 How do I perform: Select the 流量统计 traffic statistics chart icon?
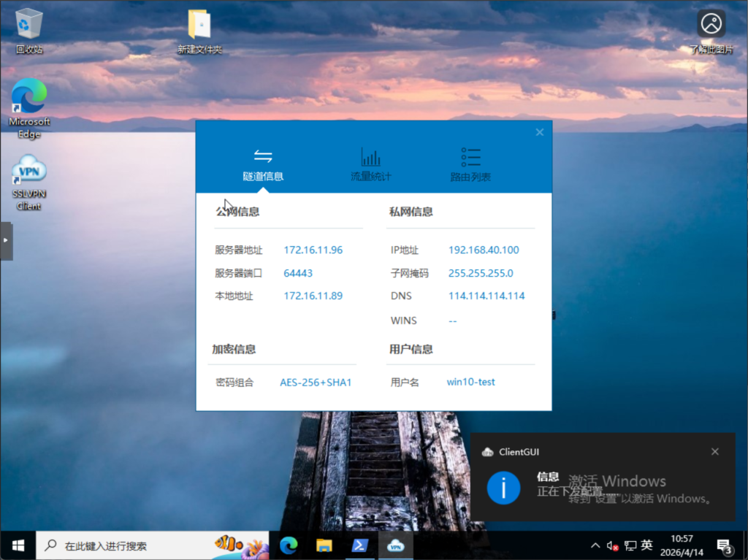pos(371,156)
